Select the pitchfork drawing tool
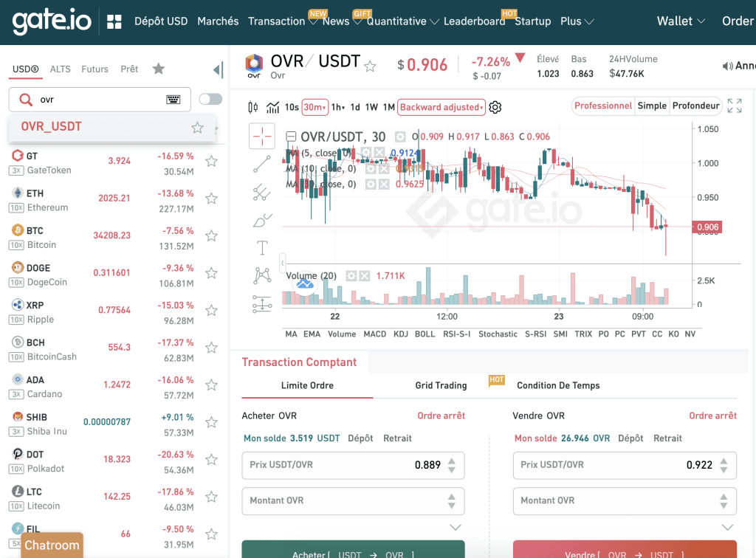756x558 pixels. (262, 192)
